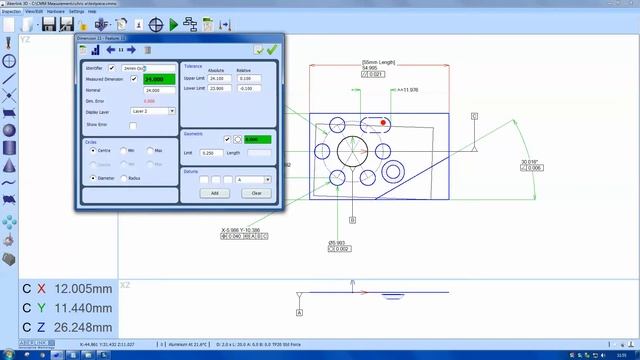
Task: Click the padlock icon in toolbar
Action: (x=83, y=26)
